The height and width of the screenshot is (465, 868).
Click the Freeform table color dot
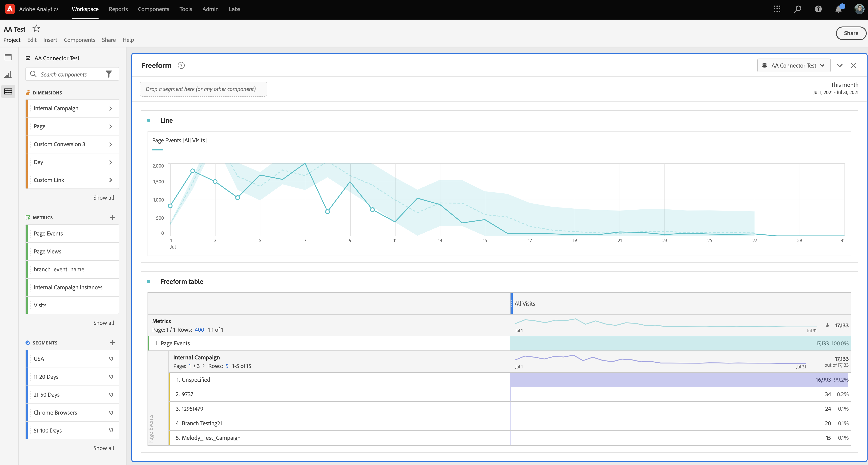point(149,281)
